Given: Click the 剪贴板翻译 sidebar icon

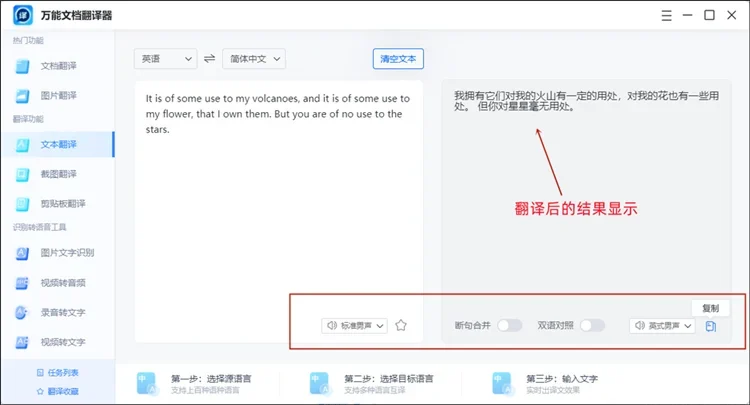Looking at the screenshot, I should 22,204.
